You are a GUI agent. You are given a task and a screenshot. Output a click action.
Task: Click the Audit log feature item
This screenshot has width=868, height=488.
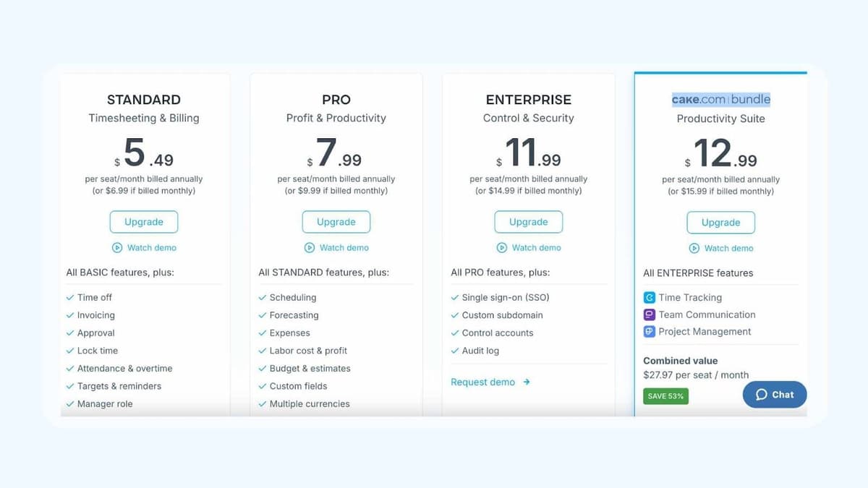click(x=480, y=351)
